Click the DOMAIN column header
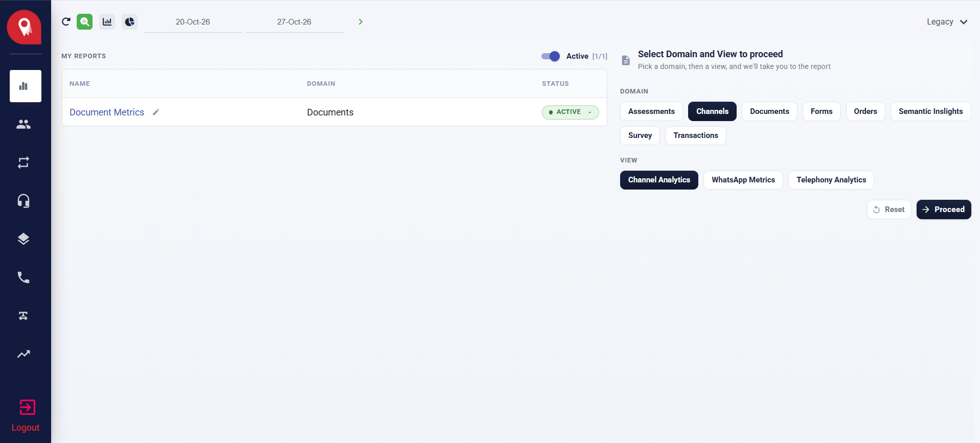Viewport: 980px width, 443px height. point(321,84)
